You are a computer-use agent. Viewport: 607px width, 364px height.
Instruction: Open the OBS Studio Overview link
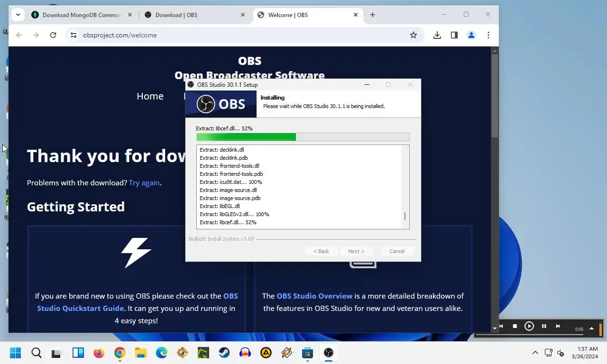(x=314, y=296)
